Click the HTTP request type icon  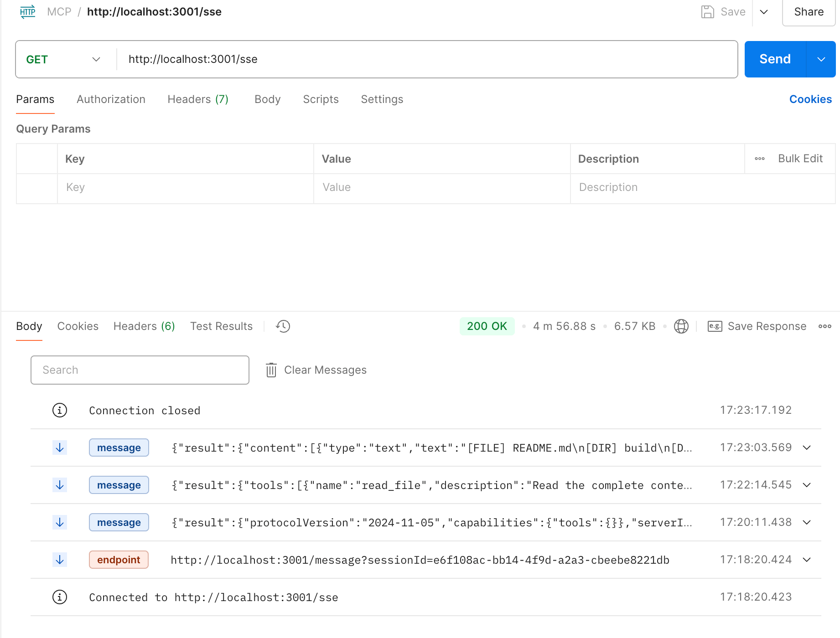pos(27,12)
